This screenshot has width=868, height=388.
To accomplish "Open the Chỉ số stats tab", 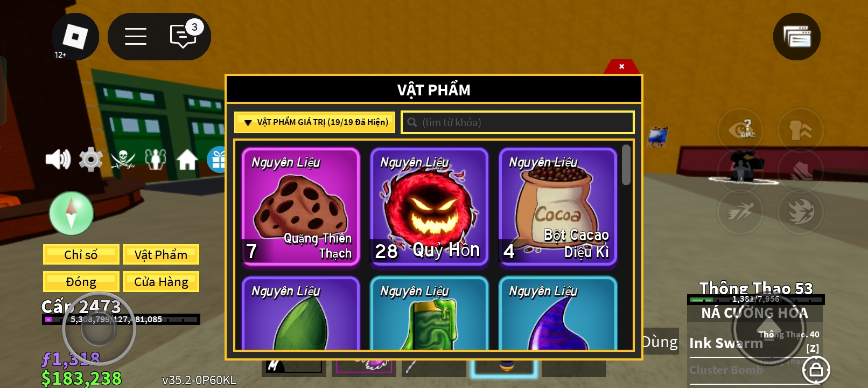I will (81, 254).
